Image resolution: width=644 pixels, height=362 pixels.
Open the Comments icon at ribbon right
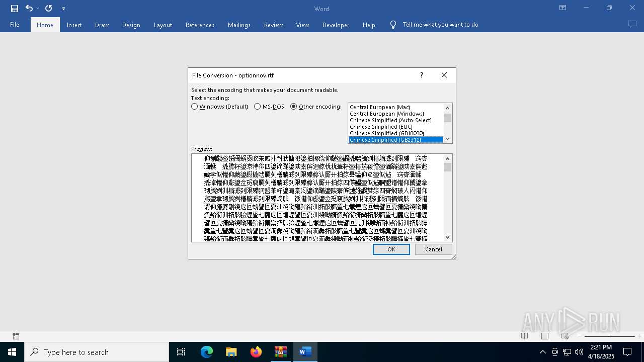coord(632,24)
